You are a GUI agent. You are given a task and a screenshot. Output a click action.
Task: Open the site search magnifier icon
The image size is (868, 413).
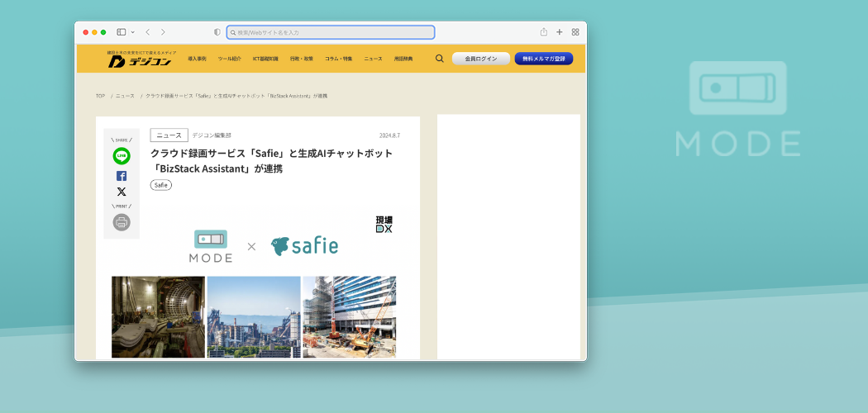[x=439, y=59]
